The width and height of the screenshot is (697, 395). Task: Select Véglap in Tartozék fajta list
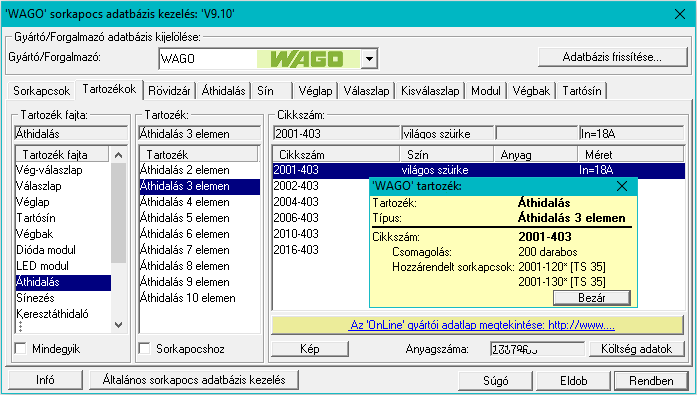point(63,202)
